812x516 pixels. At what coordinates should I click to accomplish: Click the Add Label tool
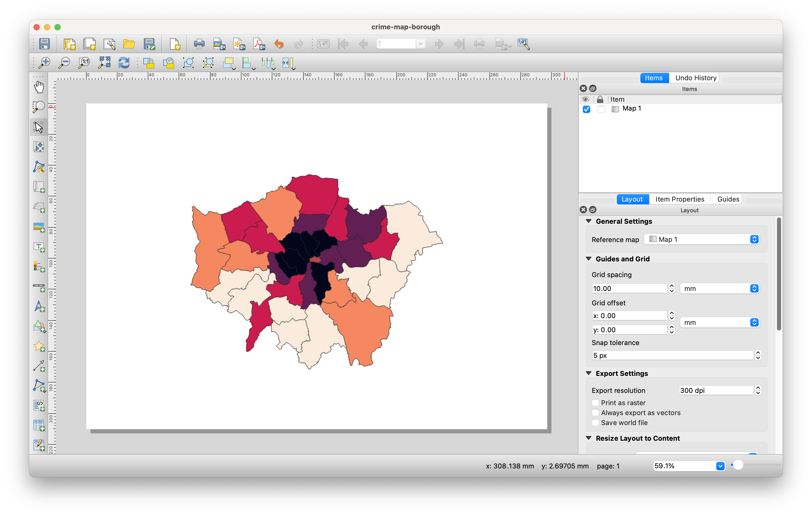click(39, 247)
